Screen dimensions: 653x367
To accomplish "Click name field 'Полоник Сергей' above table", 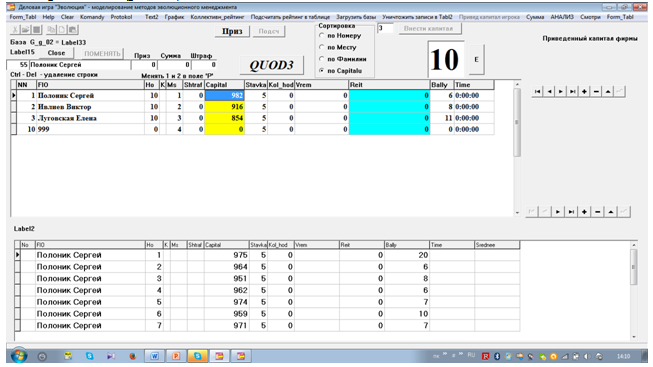I will (80, 65).
